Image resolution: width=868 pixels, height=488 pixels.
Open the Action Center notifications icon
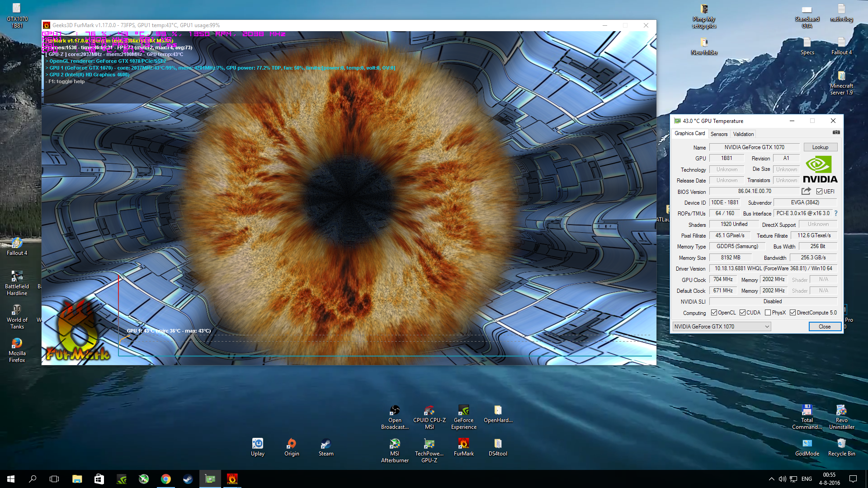pyautogui.click(x=853, y=479)
